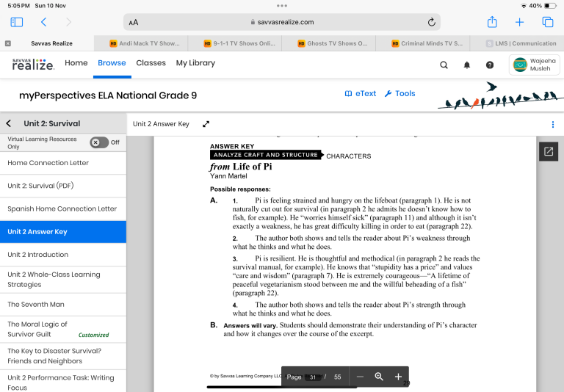Image resolution: width=564 pixels, height=392 pixels.
Task: Open the three-dot options menu for document
Action: 553,124
